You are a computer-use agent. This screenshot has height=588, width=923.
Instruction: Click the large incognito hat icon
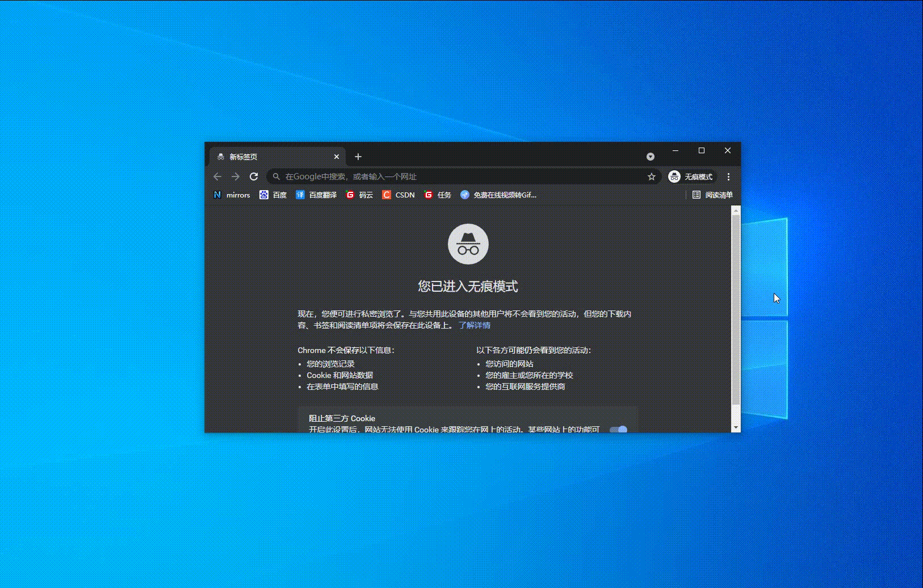468,244
